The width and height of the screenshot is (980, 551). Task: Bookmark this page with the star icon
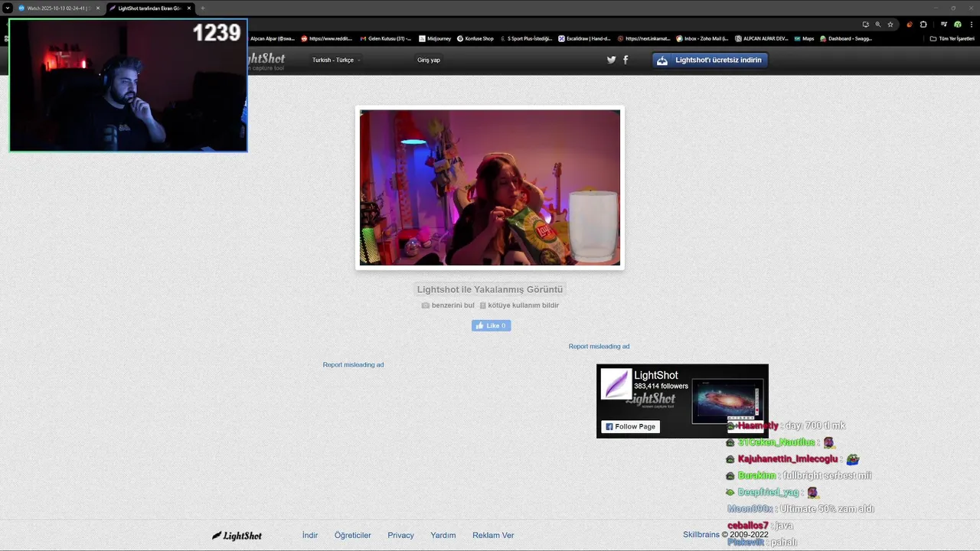[x=890, y=24]
